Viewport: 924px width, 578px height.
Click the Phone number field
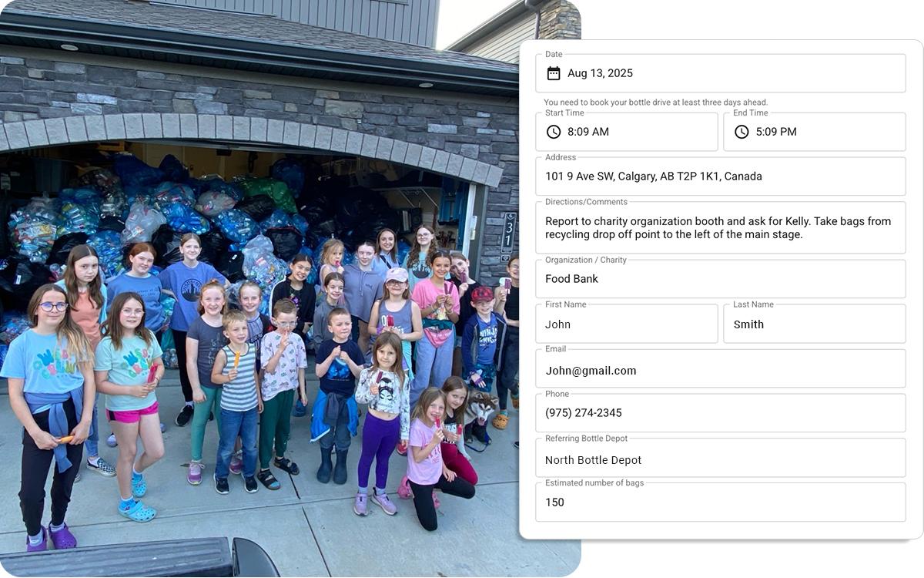pyautogui.click(x=721, y=413)
